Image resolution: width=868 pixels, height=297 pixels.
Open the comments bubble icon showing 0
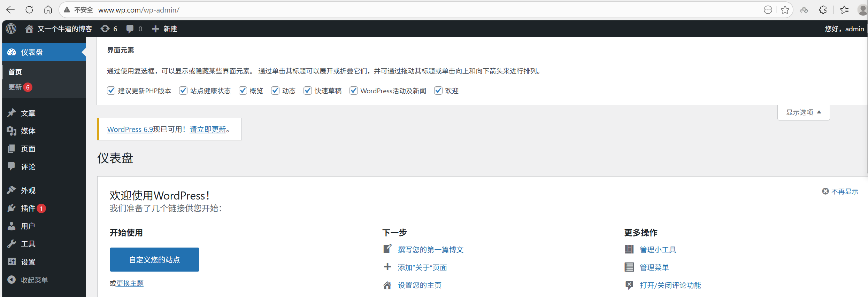coord(130,29)
